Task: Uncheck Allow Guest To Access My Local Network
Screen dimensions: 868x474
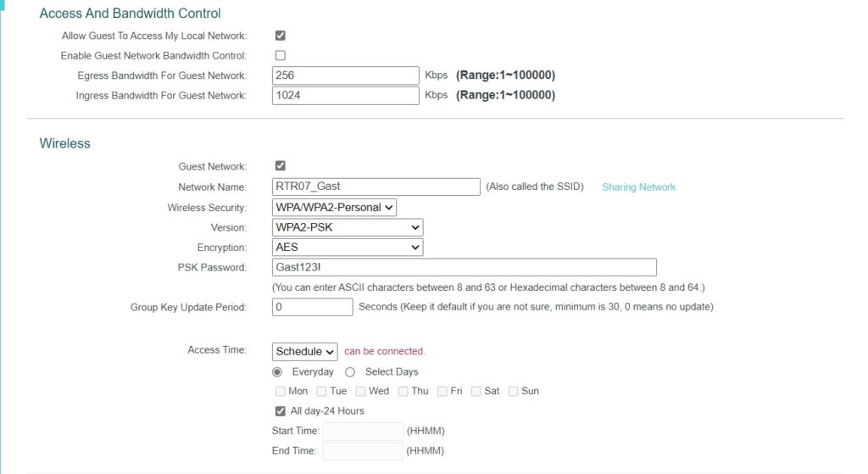Action: (x=281, y=36)
